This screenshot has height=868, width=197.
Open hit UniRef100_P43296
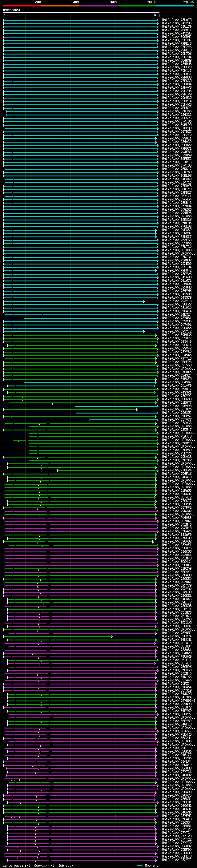point(177,23)
